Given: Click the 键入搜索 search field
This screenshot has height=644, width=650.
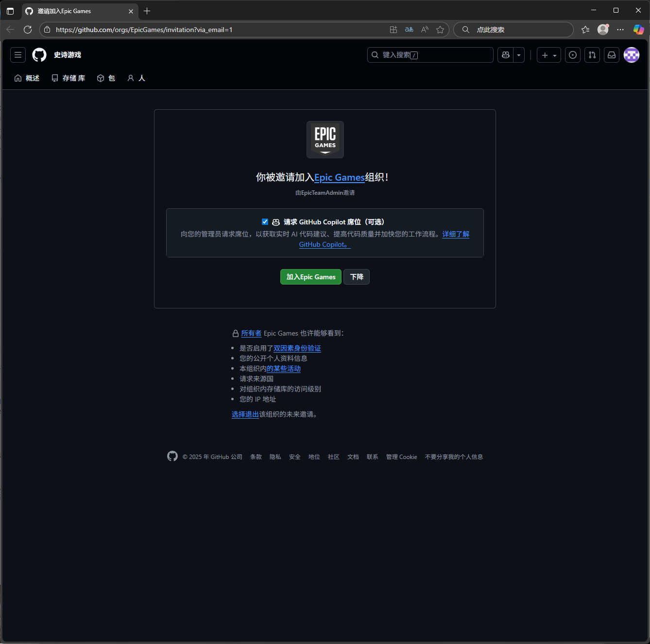Looking at the screenshot, I should [429, 55].
